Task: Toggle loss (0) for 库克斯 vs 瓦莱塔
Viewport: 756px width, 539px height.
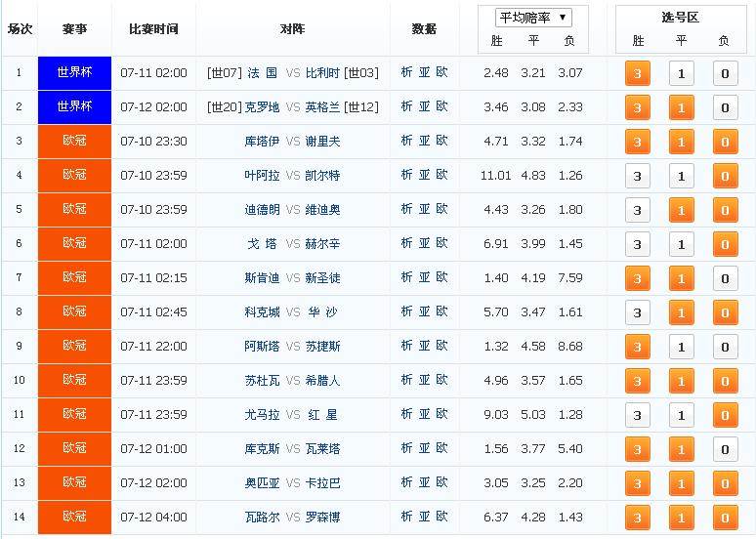Action: point(725,450)
